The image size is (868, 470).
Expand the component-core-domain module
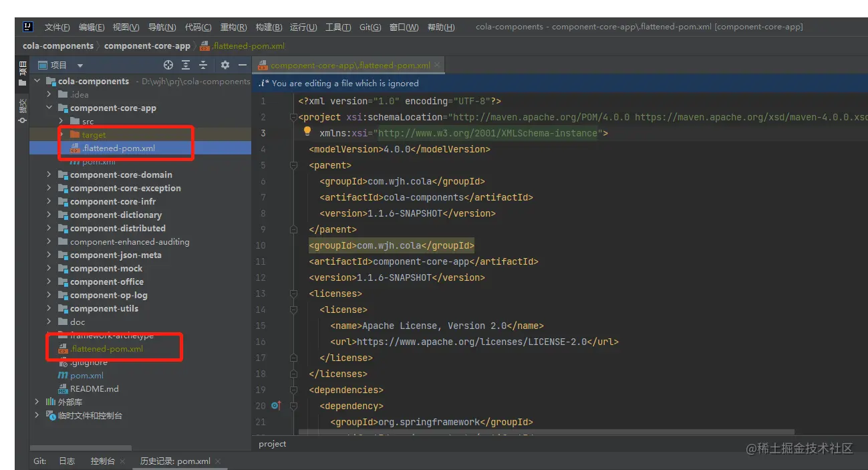tap(49, 174)
